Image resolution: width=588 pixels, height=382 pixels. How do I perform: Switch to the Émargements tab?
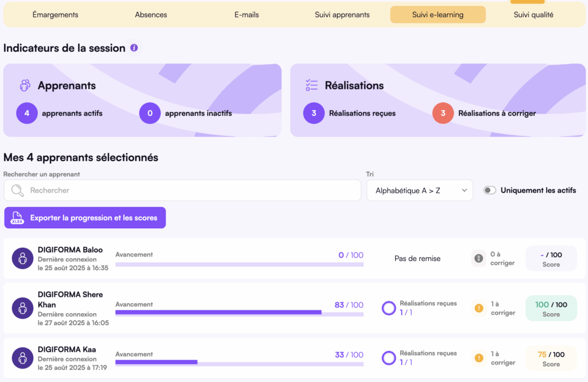[55, 15]
